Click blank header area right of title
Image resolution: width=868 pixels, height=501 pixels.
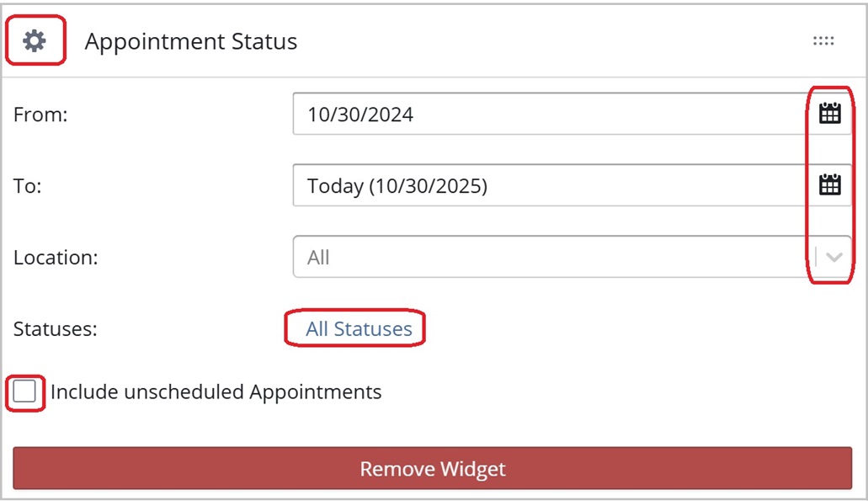pos(547,41)
